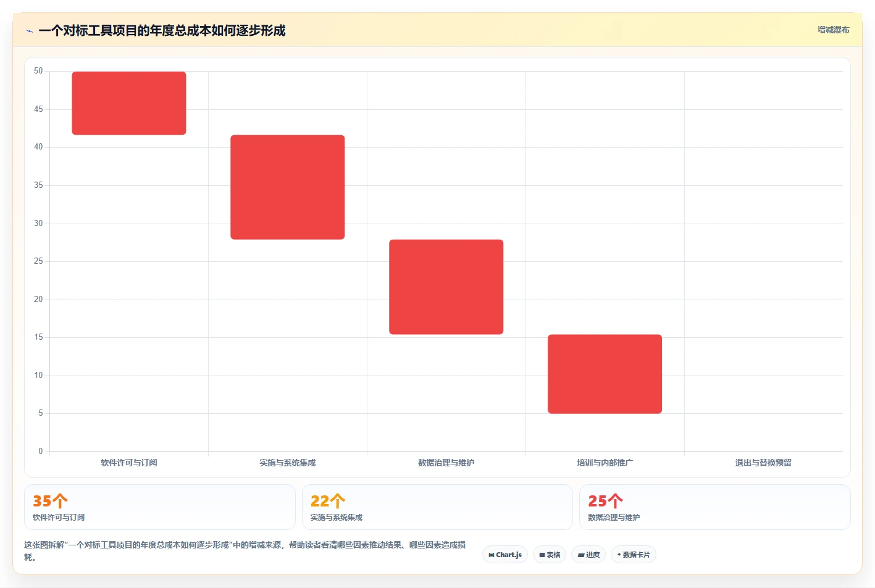
Task: Click the lightning icon beside the chart title
Action: tap(29, 31)
